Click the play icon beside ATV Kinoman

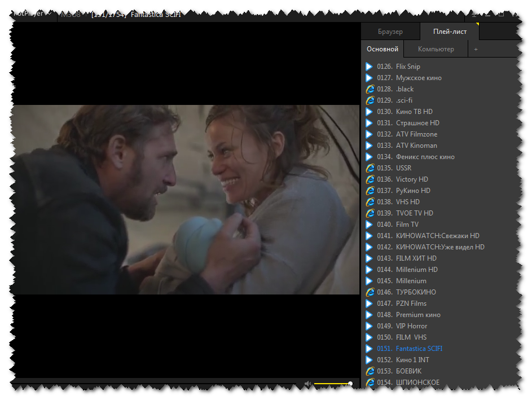click(x=369, y=146)
